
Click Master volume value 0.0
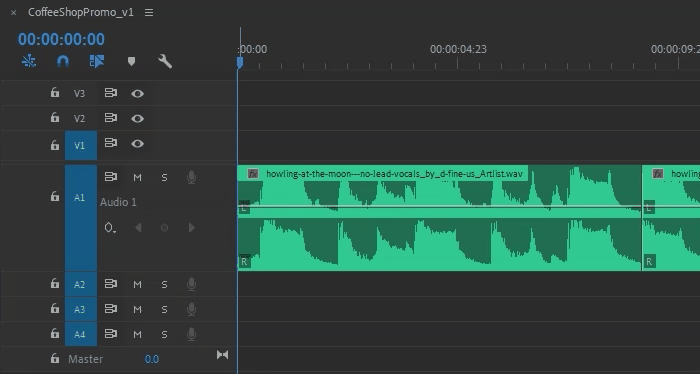click(152, 359)
